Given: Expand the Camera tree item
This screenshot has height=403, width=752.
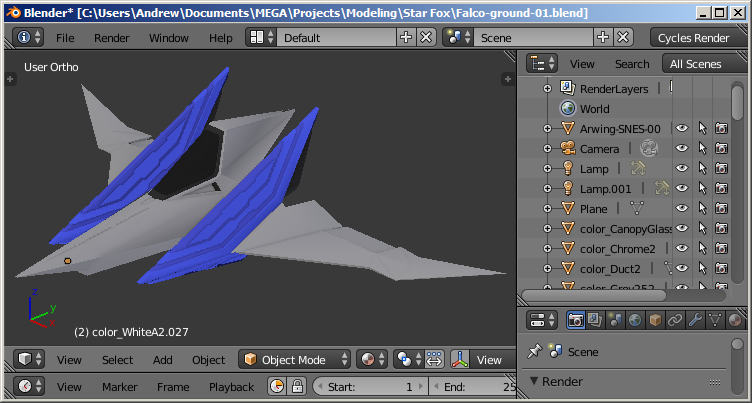Looking at the screenshot, I should click(x=547, y=149).
